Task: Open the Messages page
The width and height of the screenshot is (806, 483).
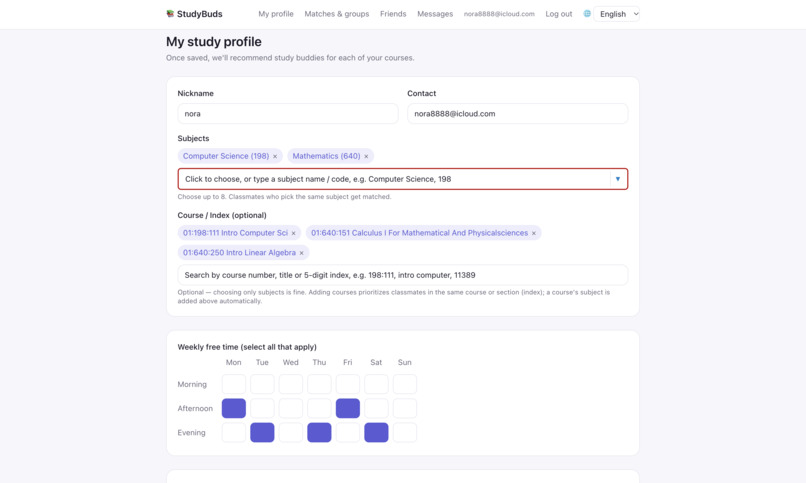Action: (435, 14)
